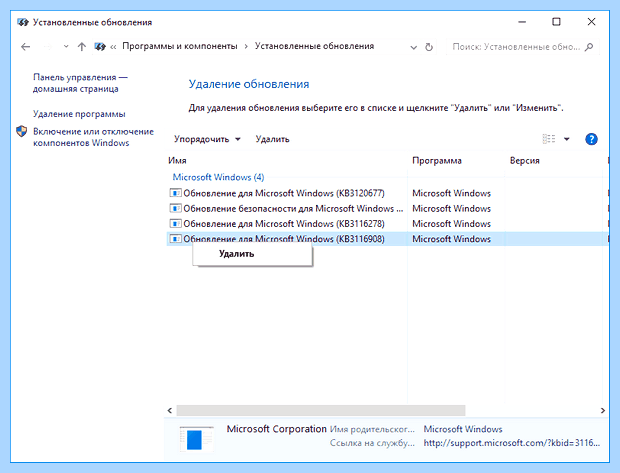620x473 pixels.
Task: Click the address bar control panel icon
Action: point(100,47)
